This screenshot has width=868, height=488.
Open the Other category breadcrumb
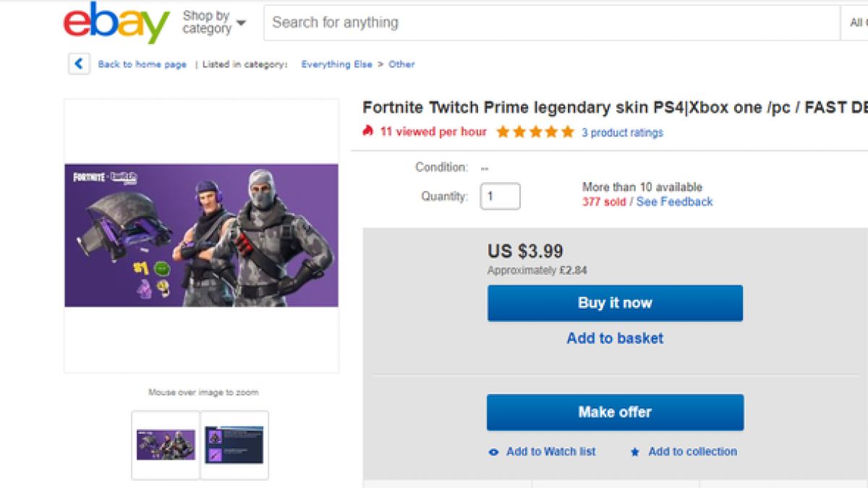(401, 64)
